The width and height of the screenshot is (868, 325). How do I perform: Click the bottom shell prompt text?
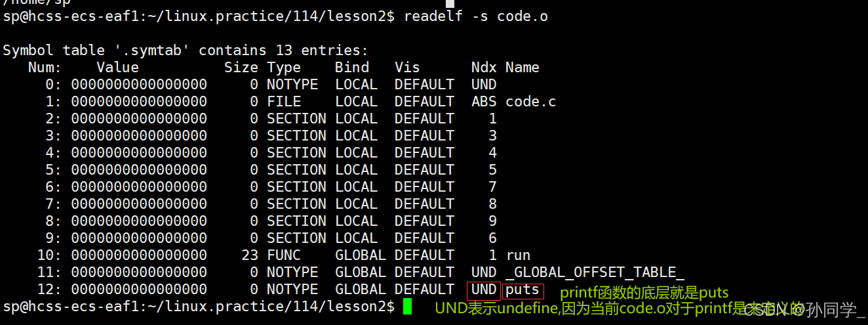point(199,307)
